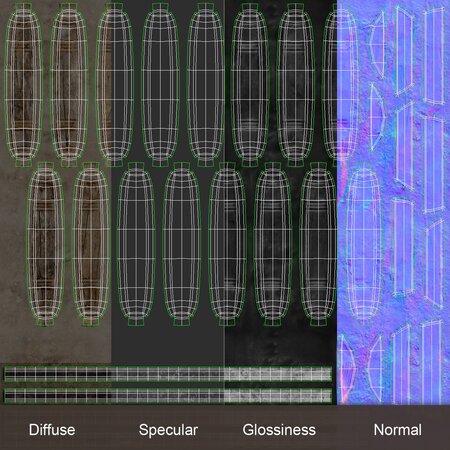Click the Diffuse label
The image size is (450, 450).
(x=52, y=430)
